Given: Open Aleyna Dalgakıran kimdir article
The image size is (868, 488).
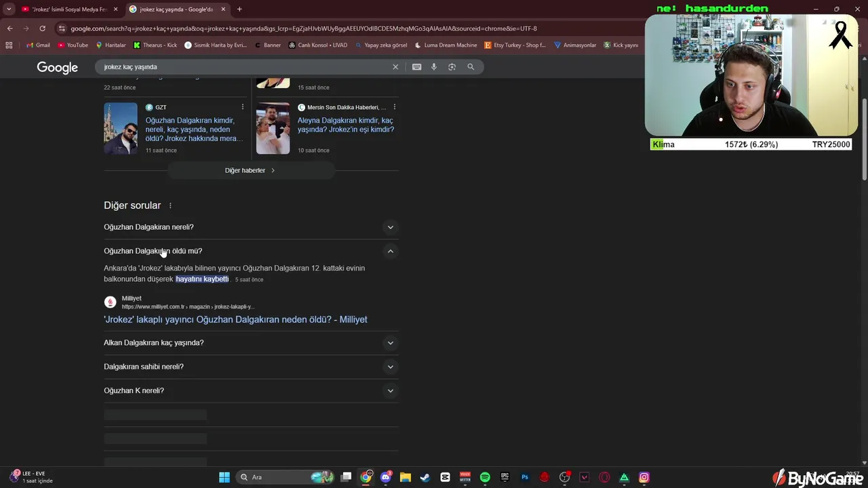Looking at the screenshot, I should [x=346, y=125].
